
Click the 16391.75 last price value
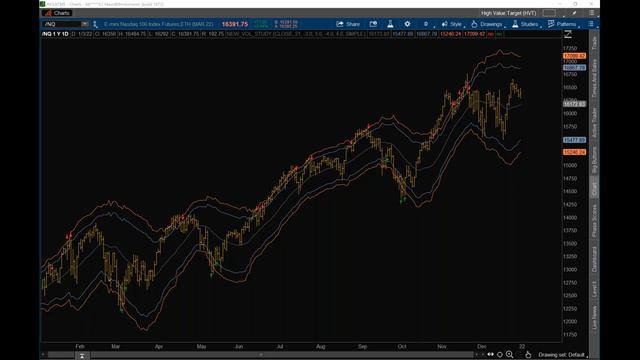pos(235,24)
